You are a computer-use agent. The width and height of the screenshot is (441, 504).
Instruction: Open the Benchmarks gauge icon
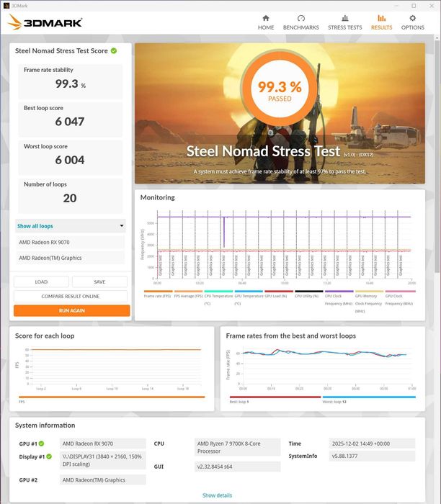[300, 18]
